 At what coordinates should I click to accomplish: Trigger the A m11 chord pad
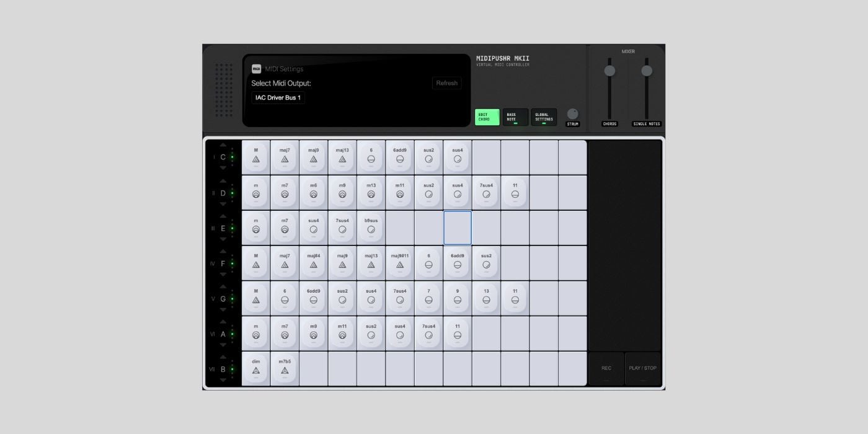pyautogui.click(x=342, y=334)
